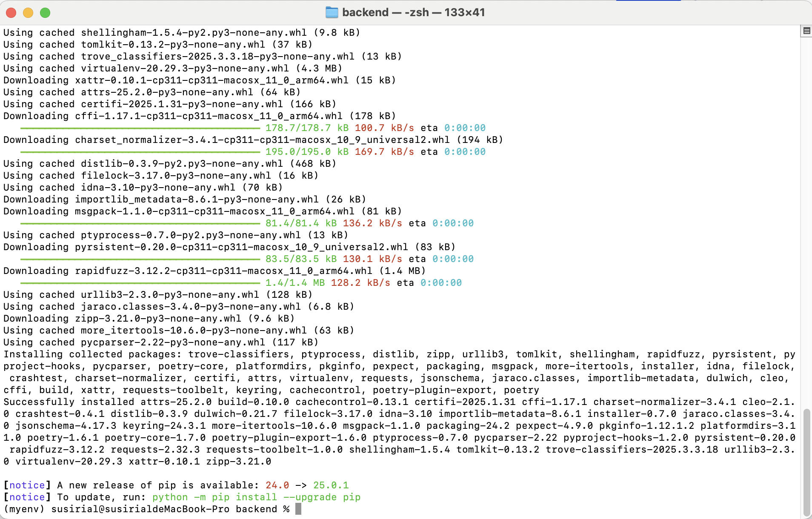The image size is (812, 519).
Task: Click the cffi-1.17.1 wheel filename
Action: point(209,116)
